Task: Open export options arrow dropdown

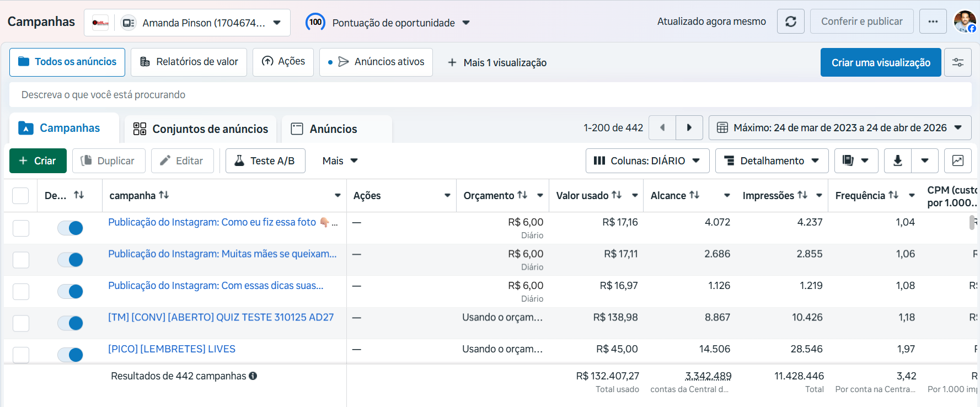Action: coord(925,160)
